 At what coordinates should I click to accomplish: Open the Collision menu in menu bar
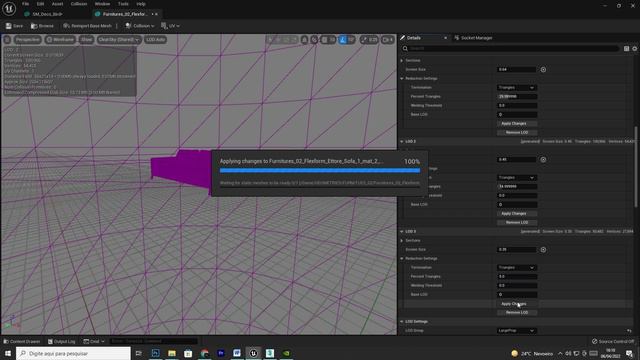click(79, 4)
